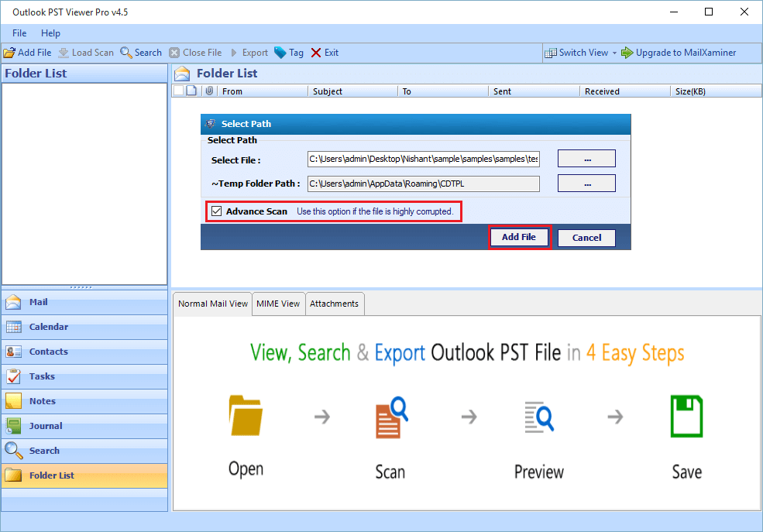This screenshot has height=532, width=763.
Task: Switch to the MIME View tab
Action: (x=278, y=304)
